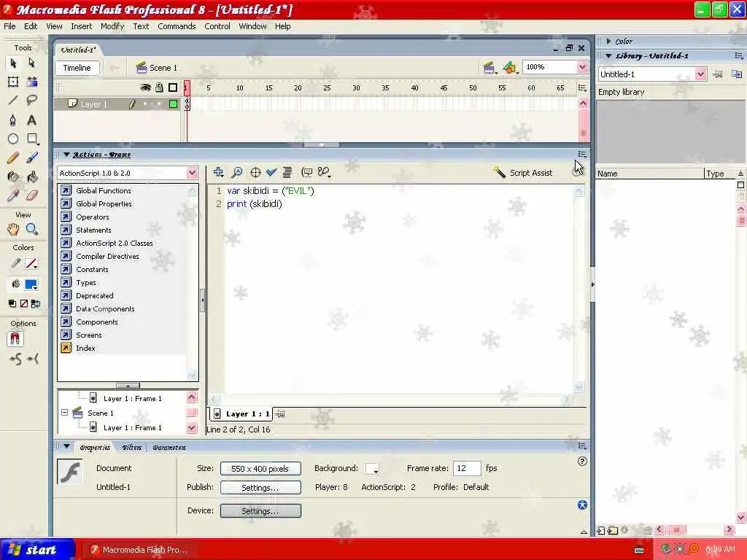The image size is (747, 560).
Task: Select the Brush tool
Action: pos(31,157)
